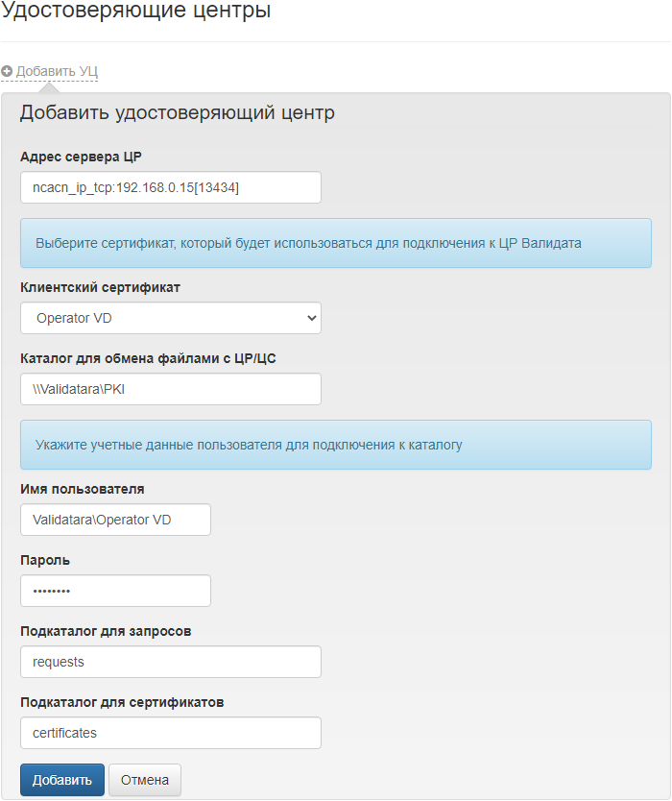Click the Пароль label text

(45, 560)
